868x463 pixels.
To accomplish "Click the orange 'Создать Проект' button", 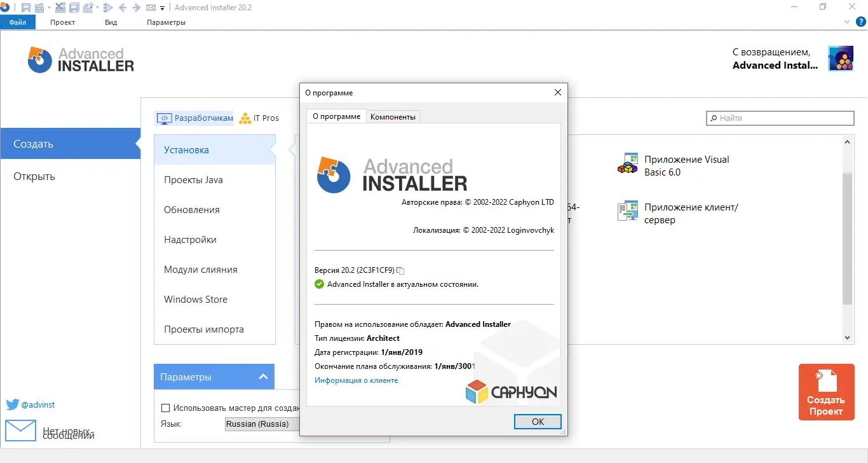I will [826, 392].
